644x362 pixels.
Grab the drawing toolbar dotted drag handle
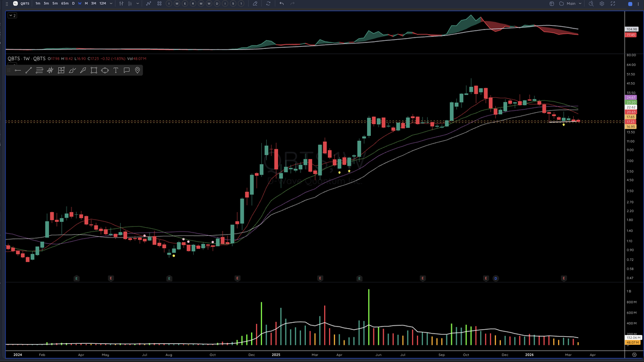point(10,70)
